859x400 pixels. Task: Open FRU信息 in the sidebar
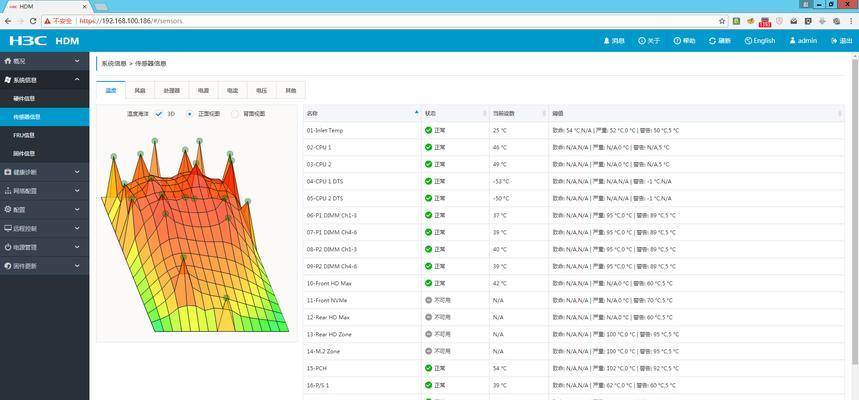(x=44, y=135)
